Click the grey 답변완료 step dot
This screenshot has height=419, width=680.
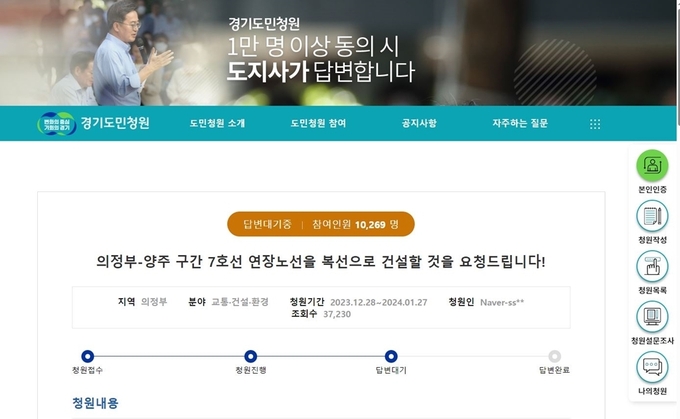click(554, 356)
